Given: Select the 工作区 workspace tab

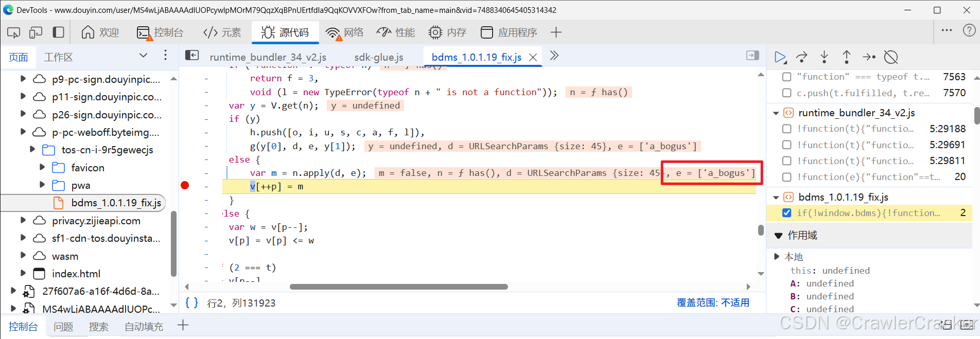Looking at the screenshot, I should coord(58,57).
